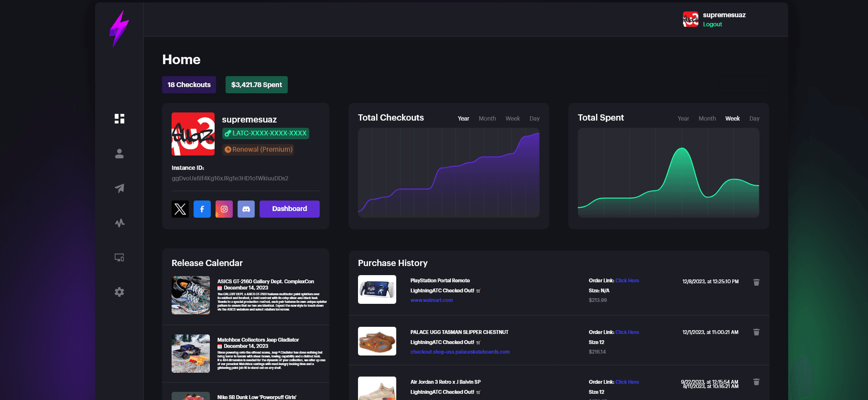868x400 pixels.
Task: Open Click Here order link for Air Jordan 3
Action: tap(627, 382)
